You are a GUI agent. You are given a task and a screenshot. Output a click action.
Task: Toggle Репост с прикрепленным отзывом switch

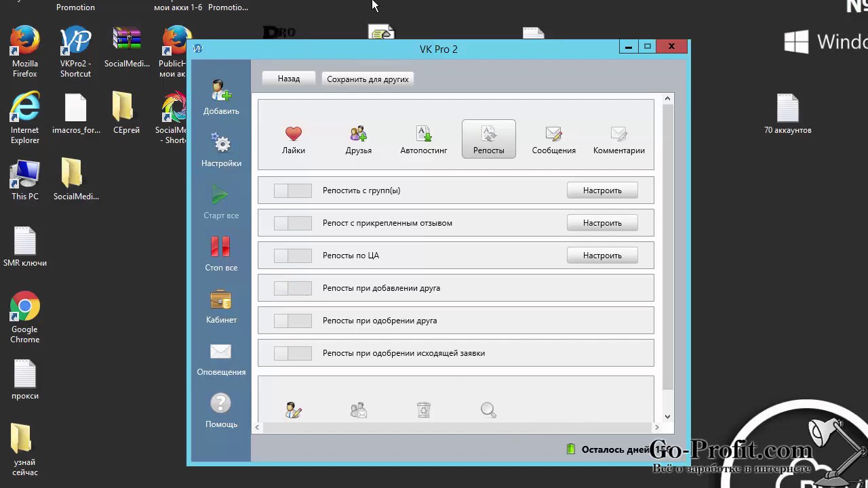[293, 223]
